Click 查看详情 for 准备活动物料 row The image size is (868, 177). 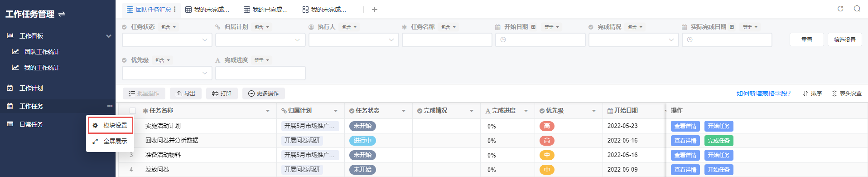tap(685, 155)
